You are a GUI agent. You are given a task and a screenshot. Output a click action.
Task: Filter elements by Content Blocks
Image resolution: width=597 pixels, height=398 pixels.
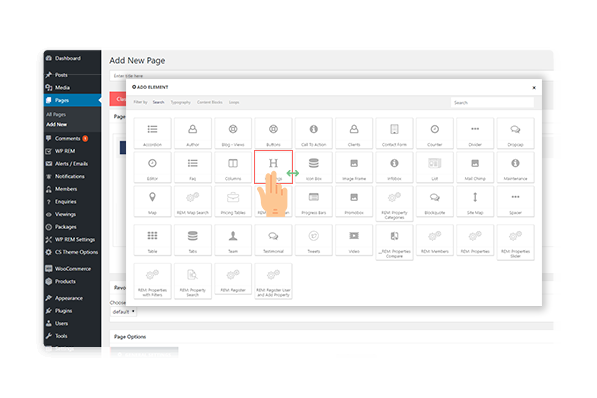[209, 102]
